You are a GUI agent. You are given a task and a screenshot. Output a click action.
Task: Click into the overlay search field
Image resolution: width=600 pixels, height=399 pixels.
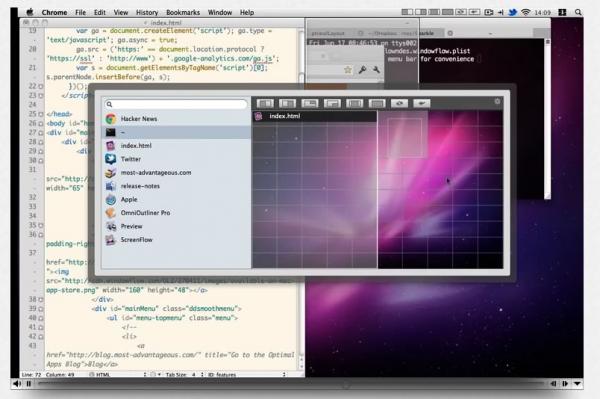pyautogui.click(x=176, y=104)
